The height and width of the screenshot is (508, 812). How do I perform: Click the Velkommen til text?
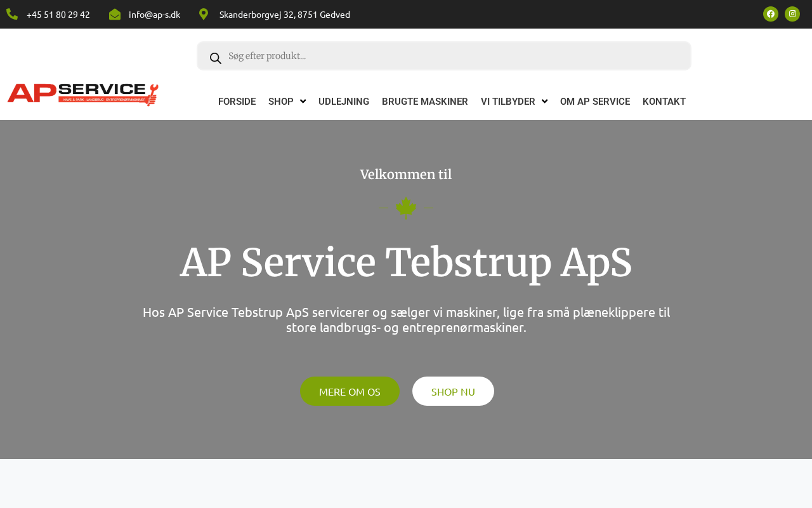(406, 175)
